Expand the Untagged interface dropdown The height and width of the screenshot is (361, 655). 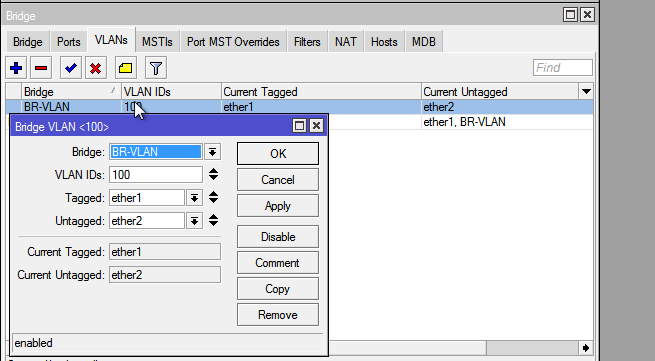[194, 221]
